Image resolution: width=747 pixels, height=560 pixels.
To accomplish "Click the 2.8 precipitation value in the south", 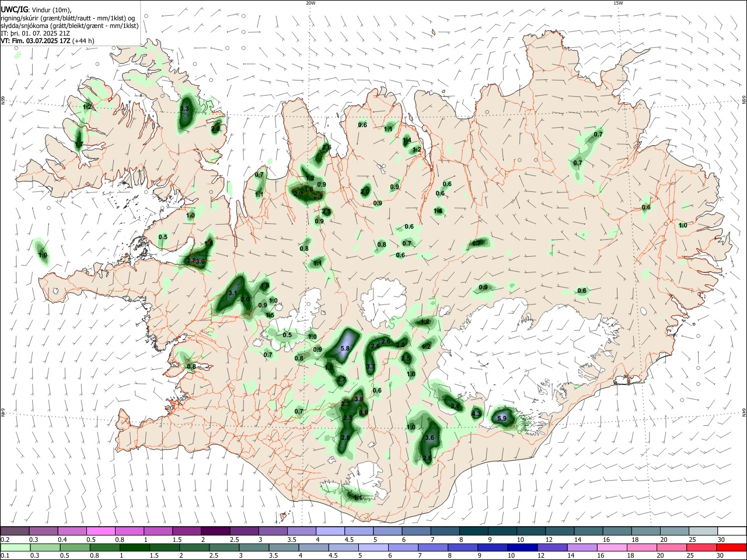I will pyautogui.click(x=345, y=437).
